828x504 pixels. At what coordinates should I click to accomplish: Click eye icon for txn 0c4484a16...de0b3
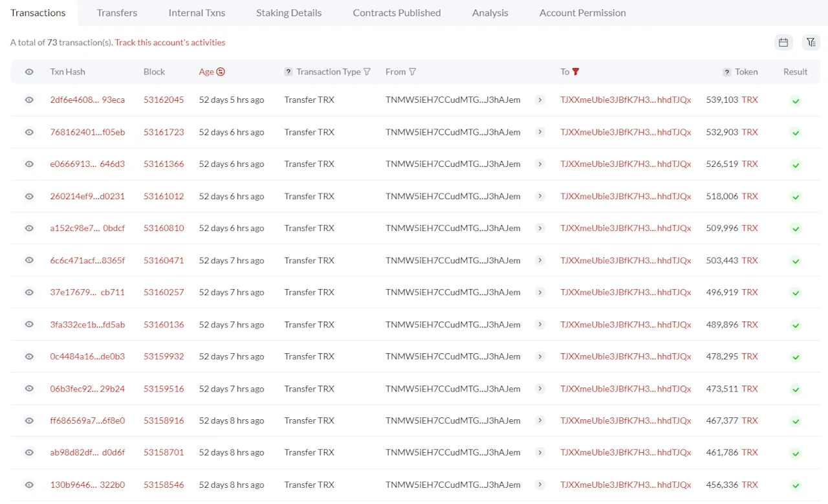tap(29, 356)
